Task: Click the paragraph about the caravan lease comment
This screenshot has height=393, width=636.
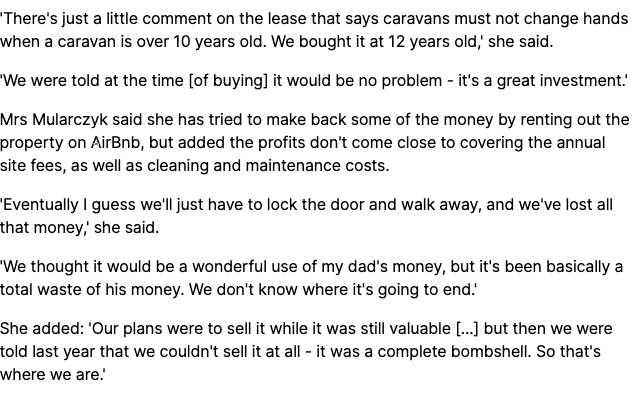Action: tap(314, 30)
